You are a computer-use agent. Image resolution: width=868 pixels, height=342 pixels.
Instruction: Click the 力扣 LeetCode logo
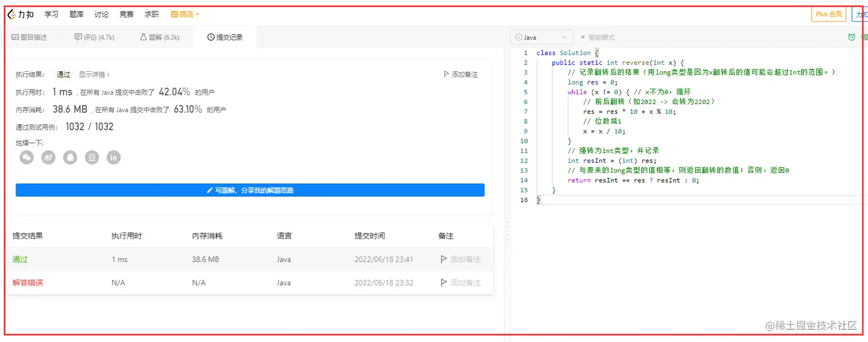21,14
